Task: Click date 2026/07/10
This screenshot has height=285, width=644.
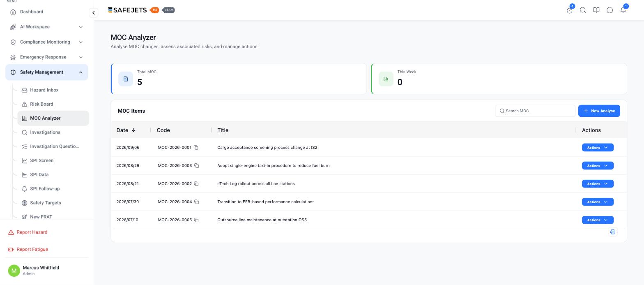Action: [127, 220]
